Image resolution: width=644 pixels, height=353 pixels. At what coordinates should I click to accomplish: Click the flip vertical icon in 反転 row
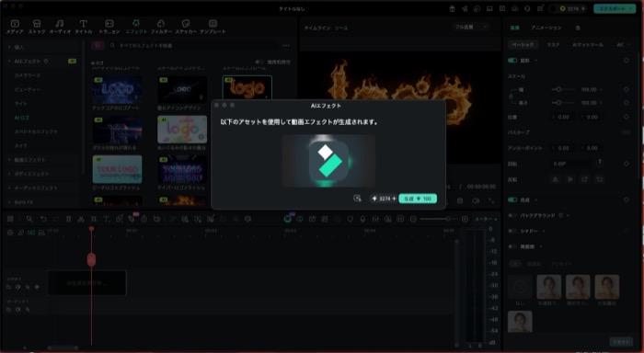(x=570, y=179)
